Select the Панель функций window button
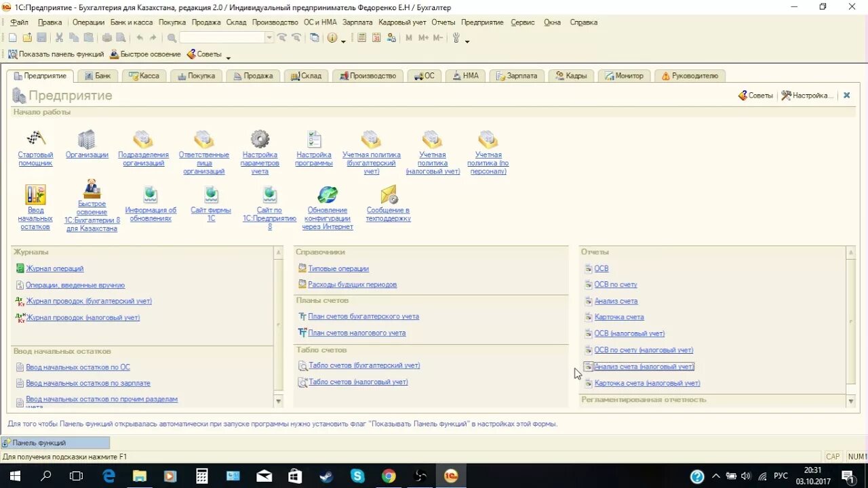The image size is (868, 488). [55, 443]
